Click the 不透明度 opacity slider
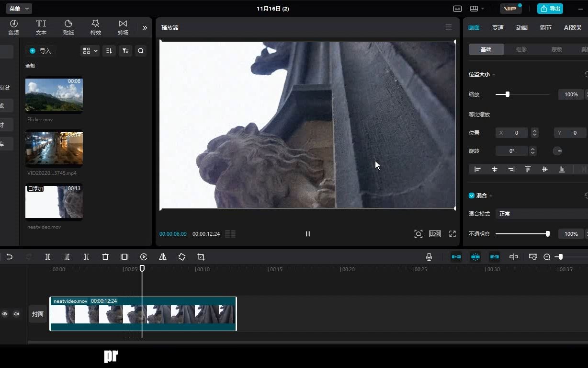 (522, 234)
